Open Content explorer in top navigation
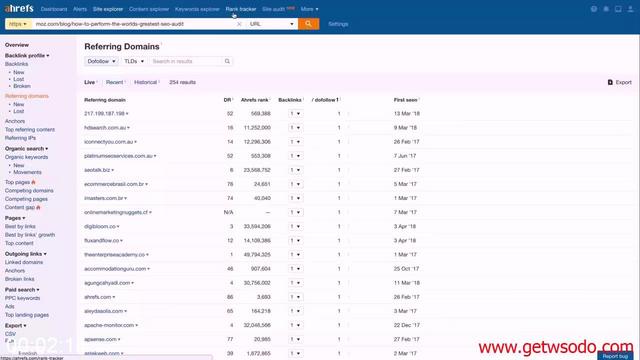Viewport: 640px width, 360px height. 149,9
